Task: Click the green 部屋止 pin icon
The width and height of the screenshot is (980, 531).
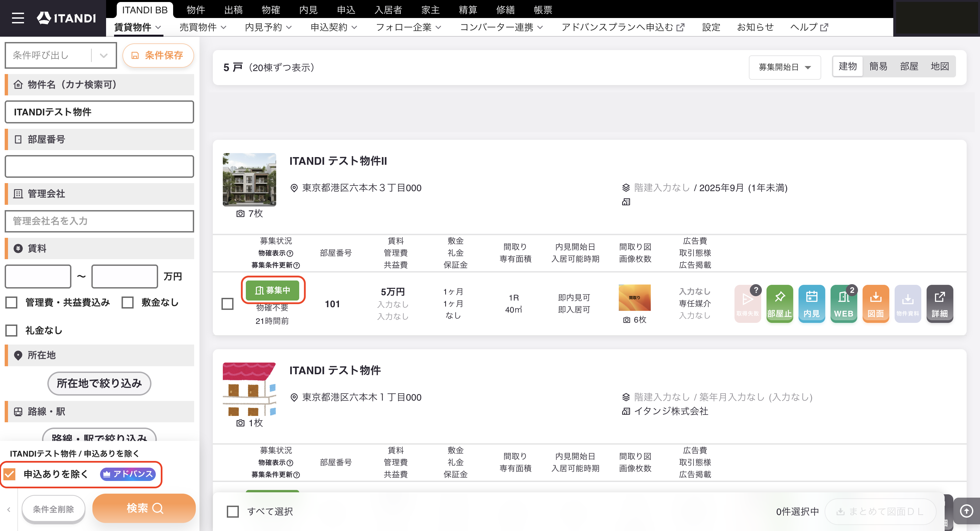Action: [780, 304]
